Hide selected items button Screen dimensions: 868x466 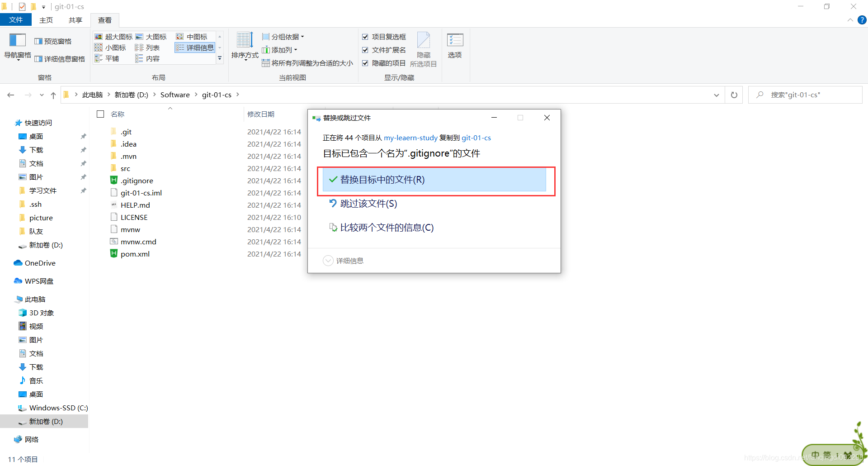click(423, 50)
